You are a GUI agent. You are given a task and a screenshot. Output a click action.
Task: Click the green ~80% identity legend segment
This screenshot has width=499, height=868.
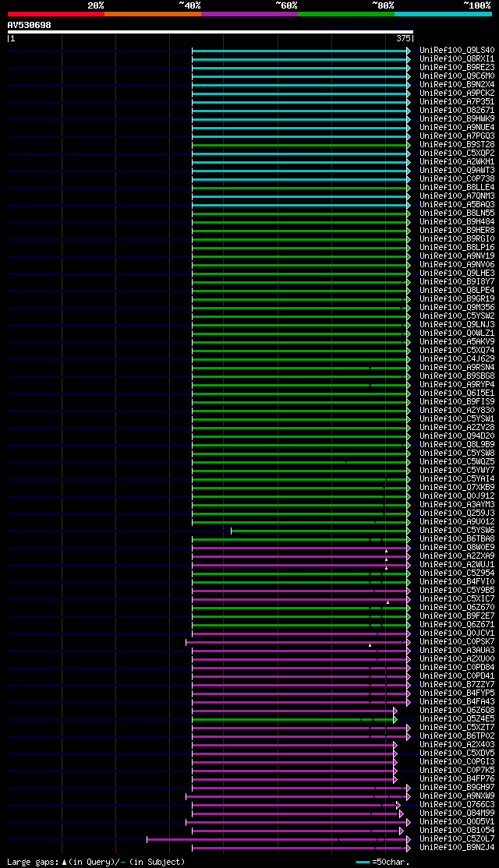346,14
